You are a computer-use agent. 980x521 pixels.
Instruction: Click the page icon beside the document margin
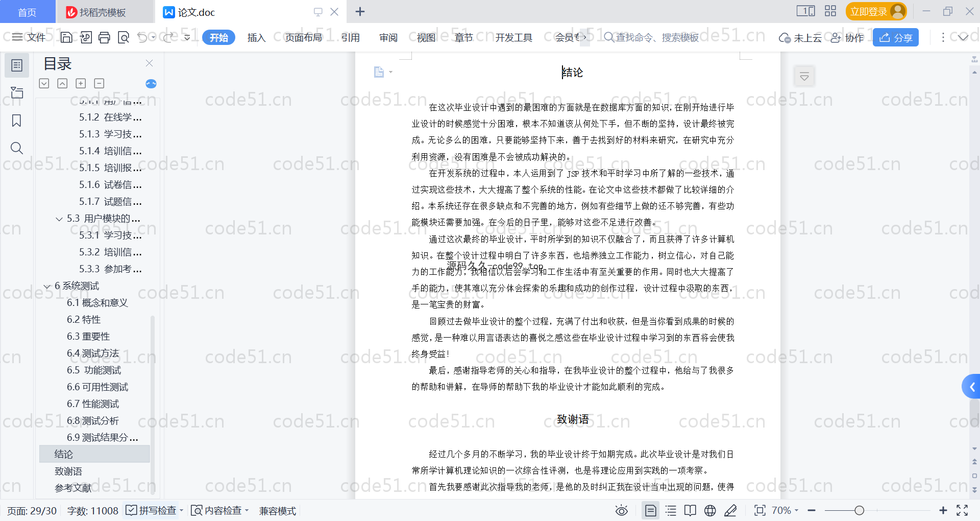[x=379, y=72]
